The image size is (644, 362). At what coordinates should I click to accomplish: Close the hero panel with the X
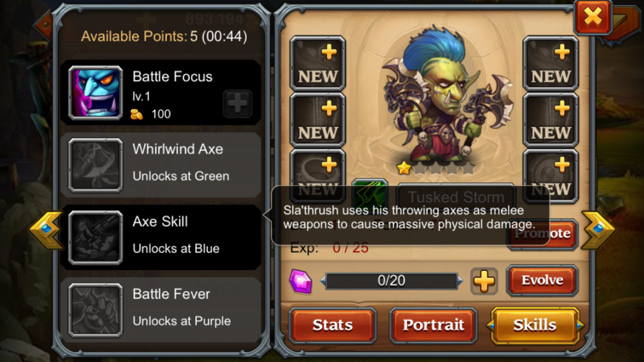[592, 17]
